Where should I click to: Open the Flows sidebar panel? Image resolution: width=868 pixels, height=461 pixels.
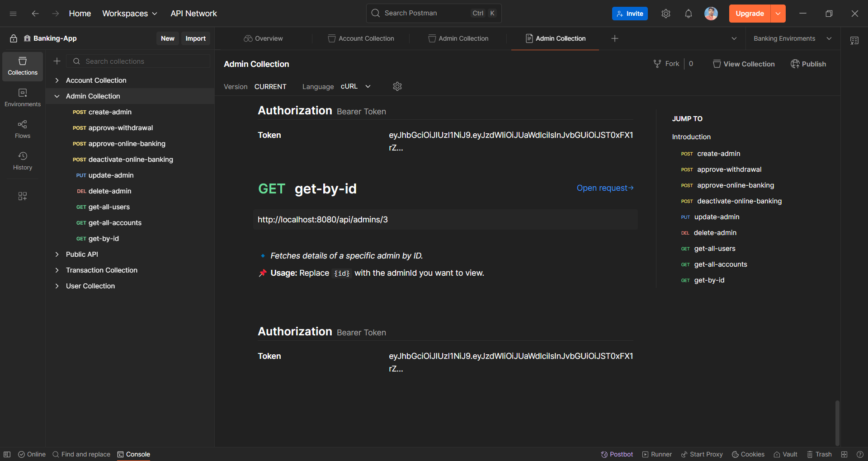tap(23, 129)
